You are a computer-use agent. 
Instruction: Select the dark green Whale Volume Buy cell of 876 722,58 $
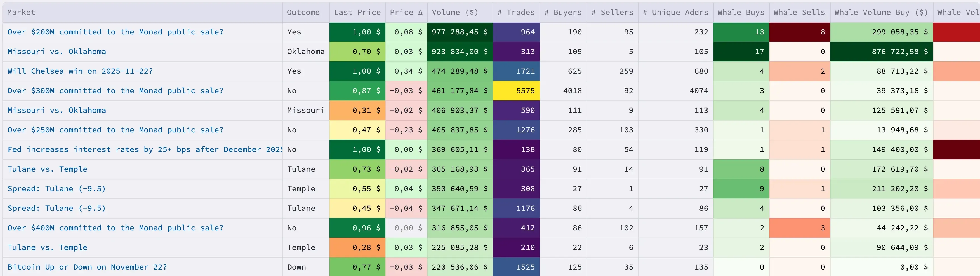tap(881, 52)
